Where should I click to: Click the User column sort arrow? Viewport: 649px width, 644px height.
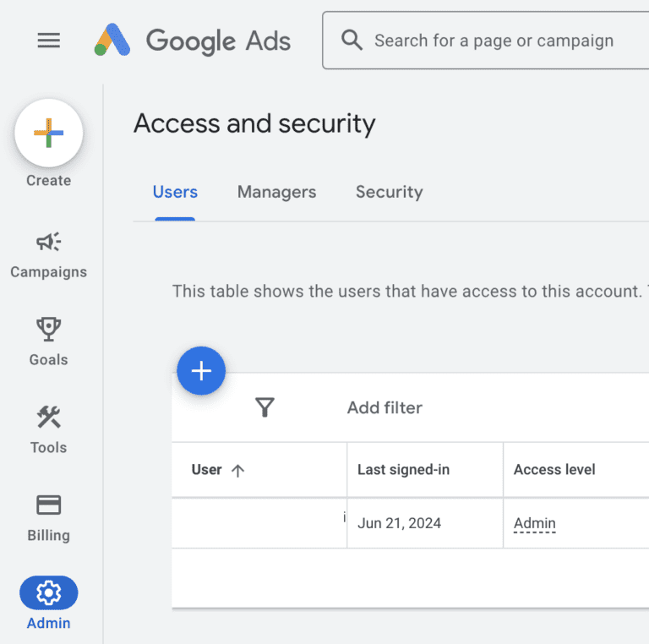tap(238, 471)
